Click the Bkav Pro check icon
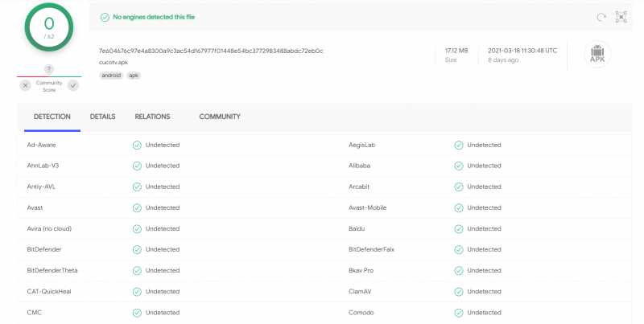 [x=458, y=271]
